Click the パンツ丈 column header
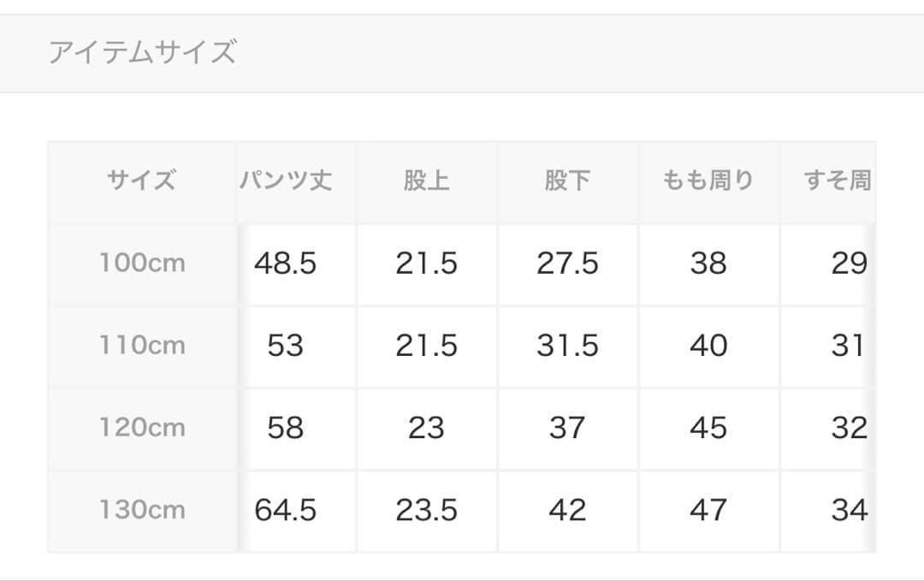 (x=286, y=181)
